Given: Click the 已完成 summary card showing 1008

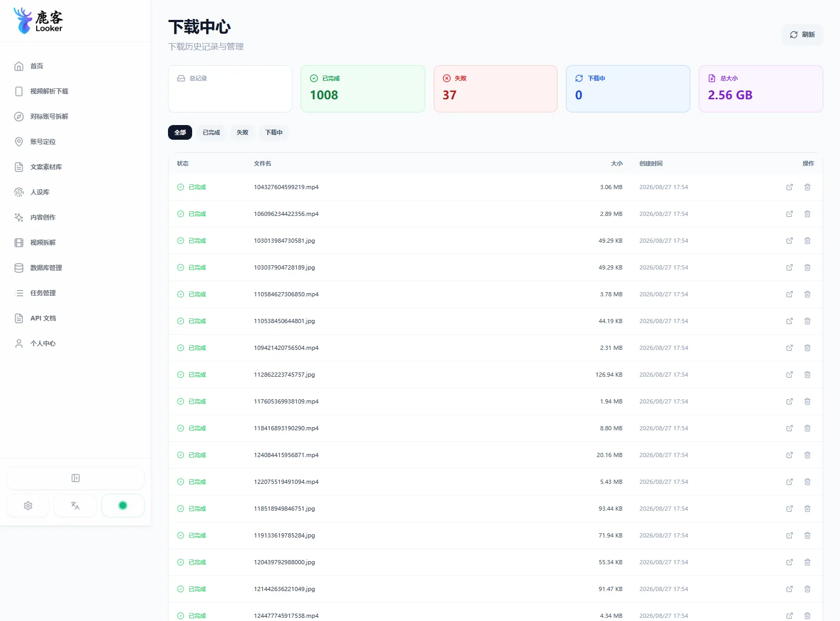Looking at the screenshot, I should point(363,89).
